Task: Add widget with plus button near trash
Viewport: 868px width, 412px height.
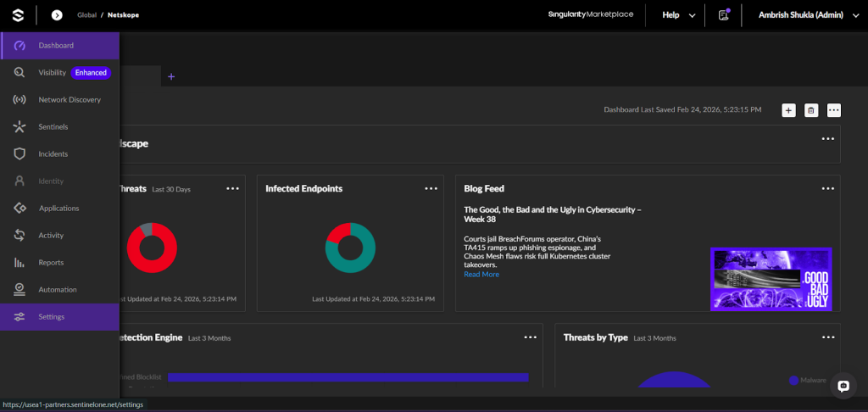Action: (x=789, y=110)
